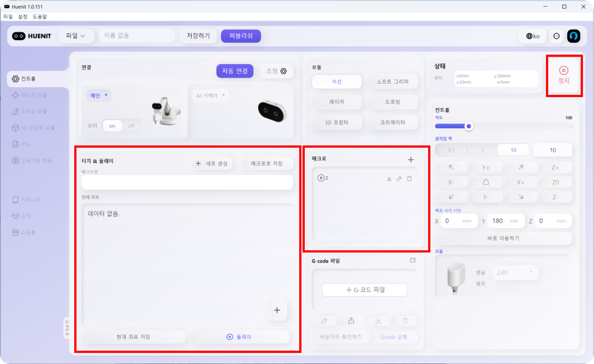Open the G-code file panel layout icon
594x364 pixels.
coord(413,260)
